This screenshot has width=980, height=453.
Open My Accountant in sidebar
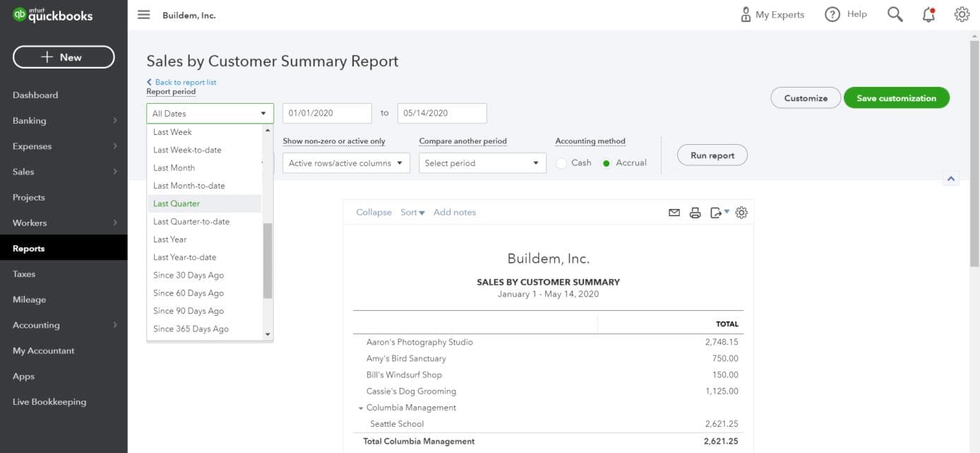pos(64,351)
